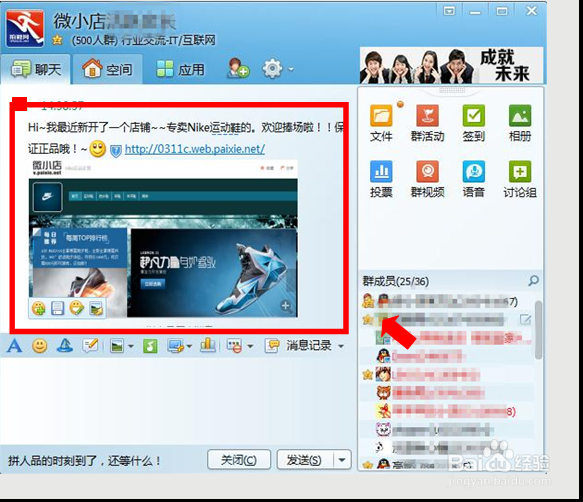Save the image with floppy disk icon
The image size is (583, 502).
58,308
